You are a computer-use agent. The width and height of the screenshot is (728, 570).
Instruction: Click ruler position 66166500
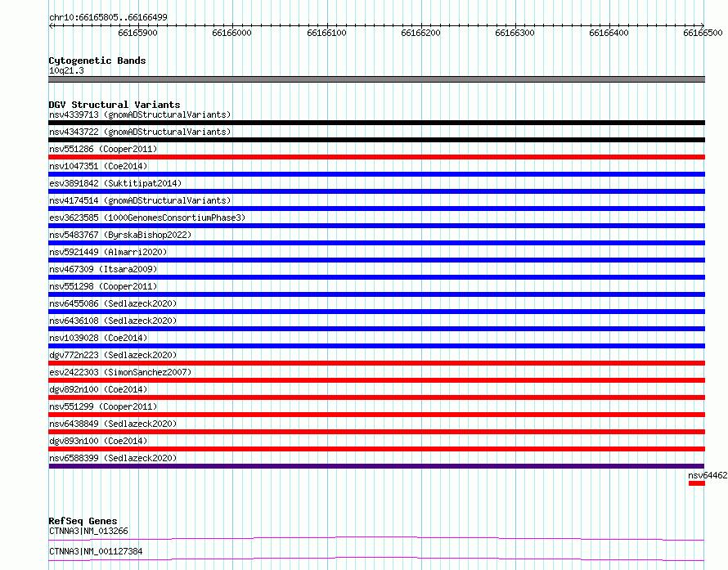coord(703,33)
